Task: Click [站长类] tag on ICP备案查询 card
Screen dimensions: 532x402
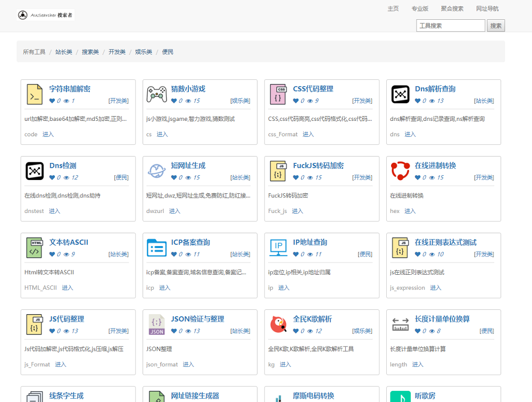Action: (240, 255)
